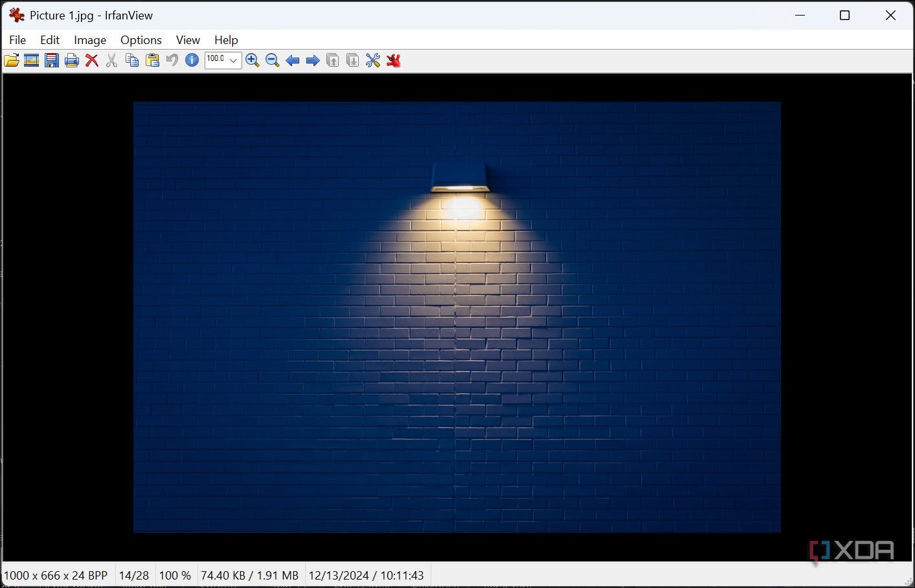Open the Options menu
This screenshot has width=915, height=588.
pyautogui.click(x=141, y=40)
